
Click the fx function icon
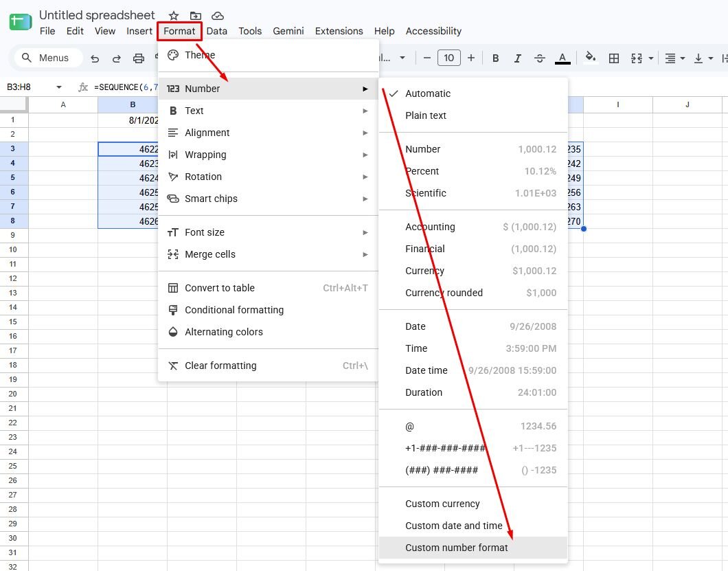(83, 87)
